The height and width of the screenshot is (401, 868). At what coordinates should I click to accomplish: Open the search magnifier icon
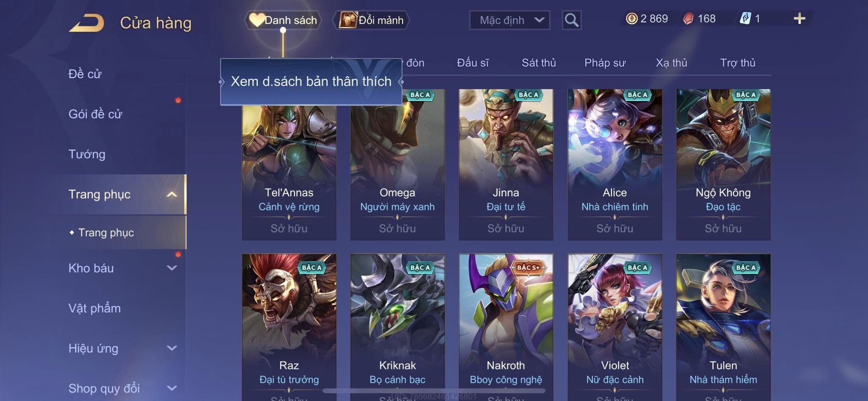[571, 20]
